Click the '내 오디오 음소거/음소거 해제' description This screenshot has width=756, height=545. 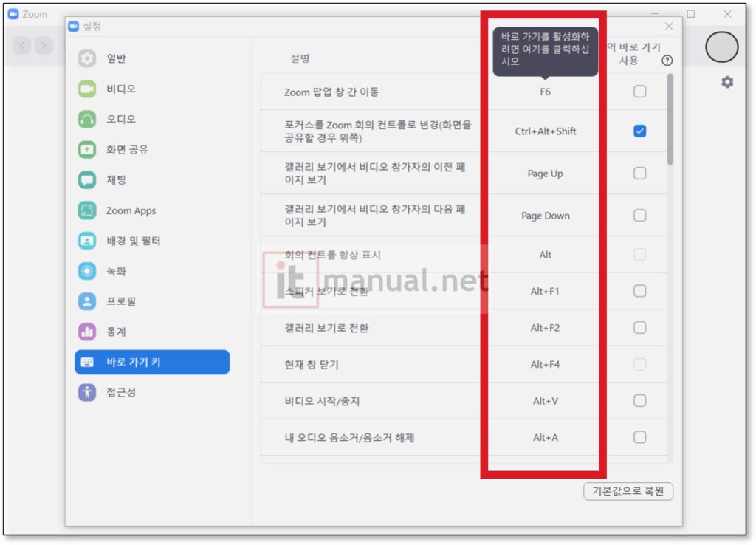coord(349,438)
